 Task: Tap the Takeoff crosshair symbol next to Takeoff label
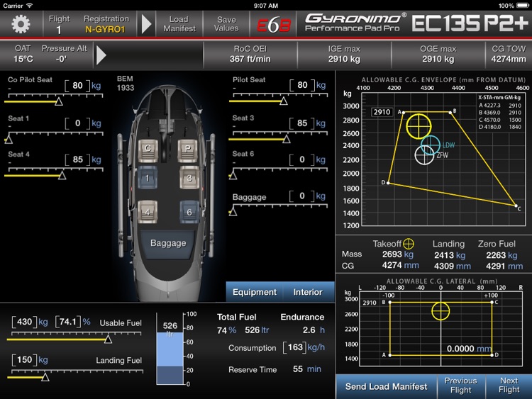(x=408, y=243)
